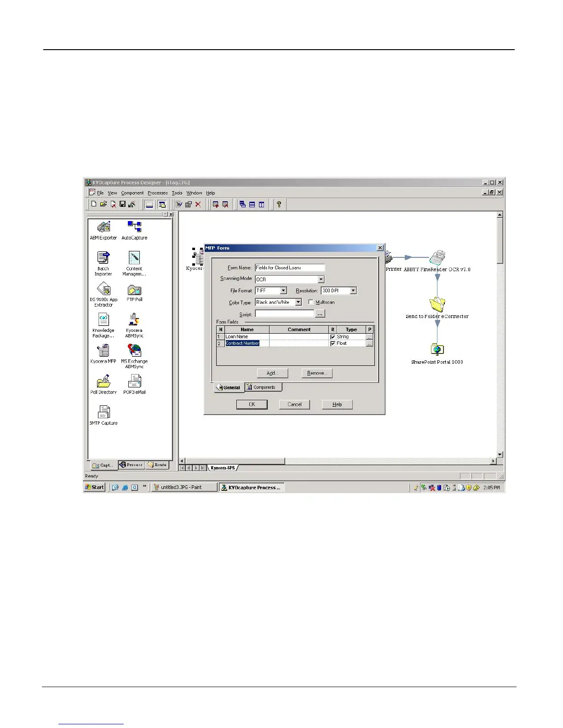Click the Script input field
The width and height of the screenshot is (563, 728).
point(285,314)
